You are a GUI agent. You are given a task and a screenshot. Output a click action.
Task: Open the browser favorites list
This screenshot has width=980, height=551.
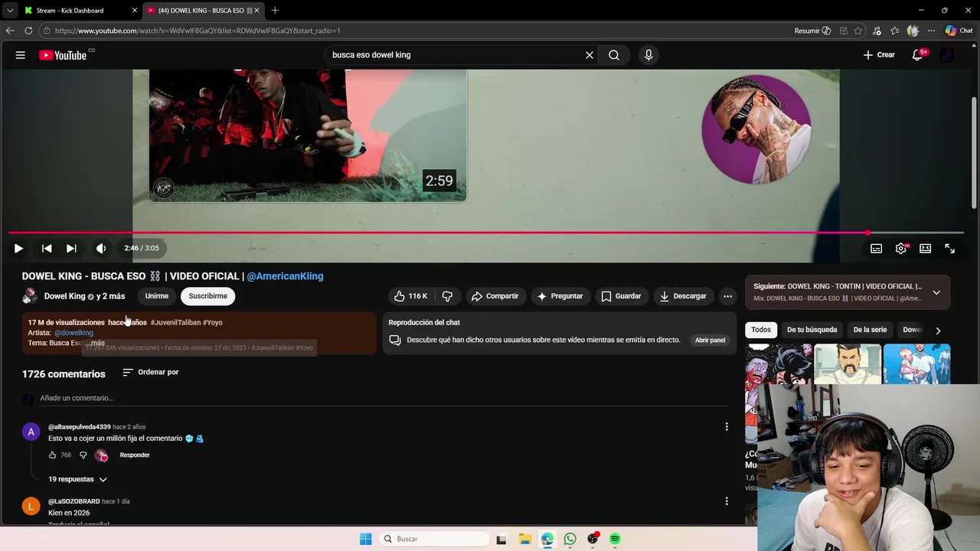(895, 31)
